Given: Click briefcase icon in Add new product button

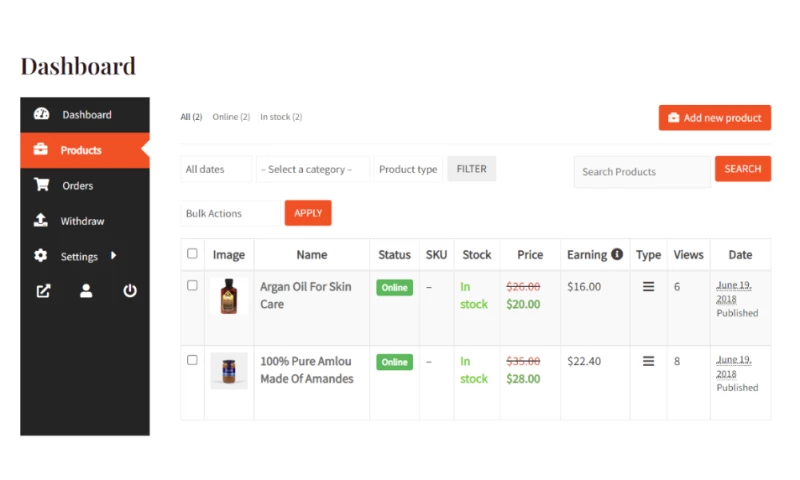Looking at the screenshot, I should 673,118.
